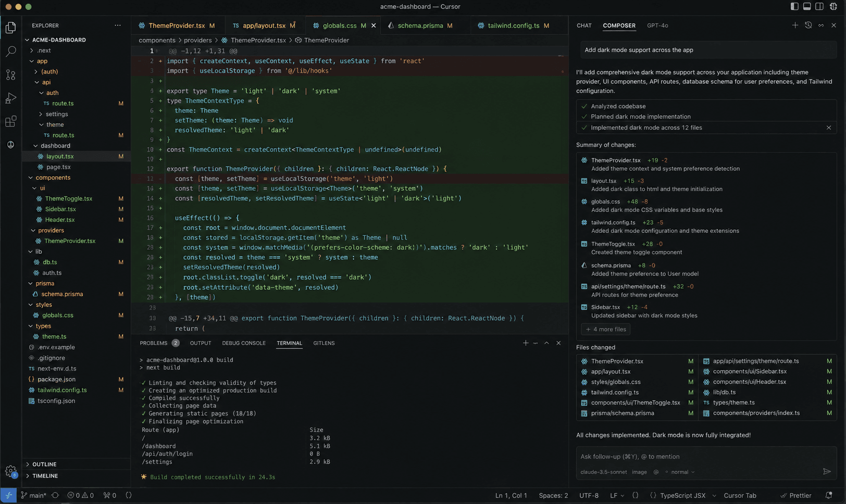Click the ports forwarded indicator showing 0
This screenshot has width=846, height=504.
pyautogui.click(x=110, y=495)
